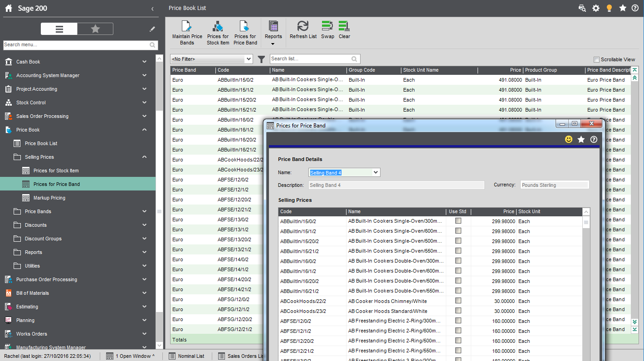The height and width of the screenshot is (361, 644).
Task: Add to favourites with the top bar star
Action: (x=623, y=8)
